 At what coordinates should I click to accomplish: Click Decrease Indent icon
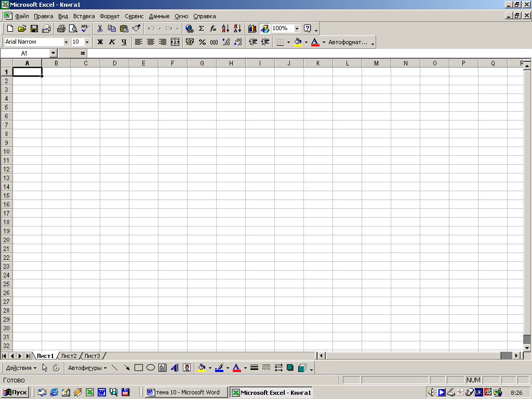pyautogui.click(x=253, y=42)
